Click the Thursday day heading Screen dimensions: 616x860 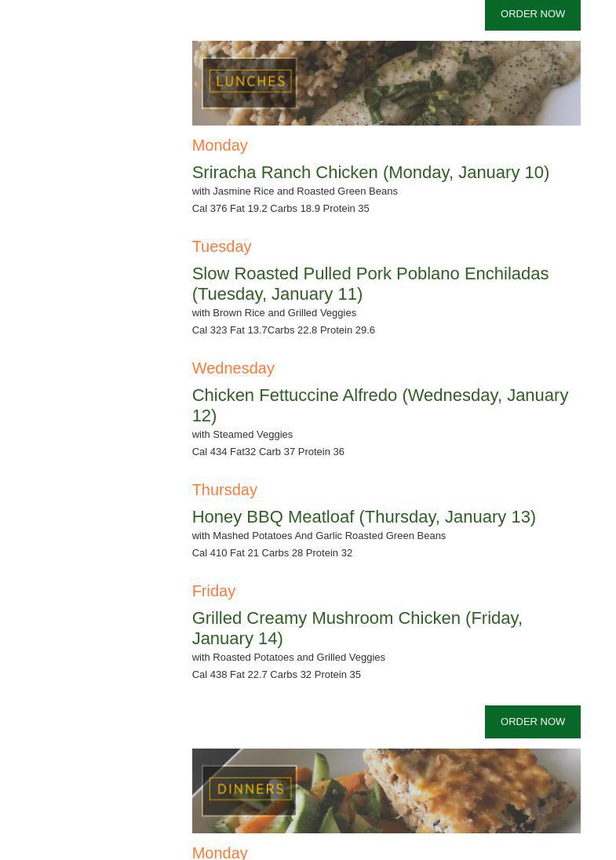click(x=224, y=490)
